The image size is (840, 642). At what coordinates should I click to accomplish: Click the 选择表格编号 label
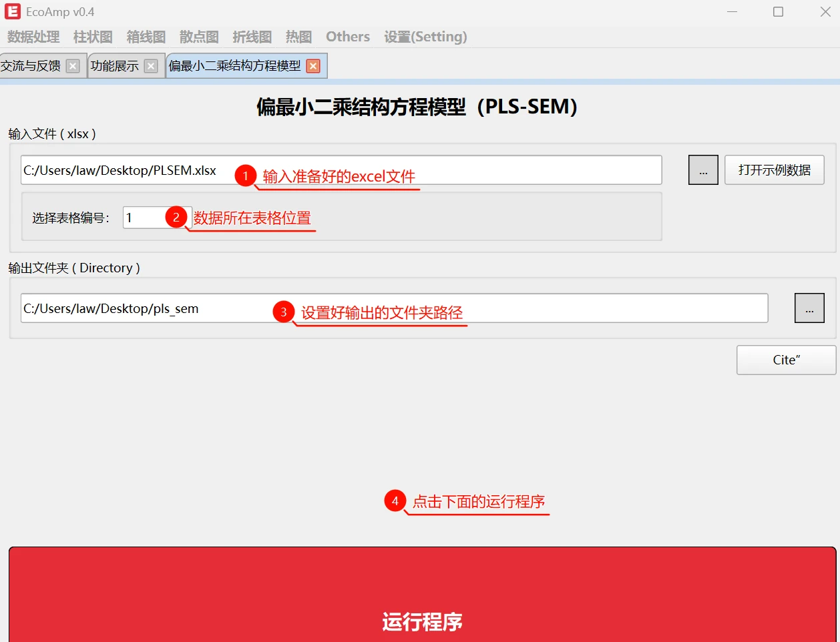pos(71,218)
